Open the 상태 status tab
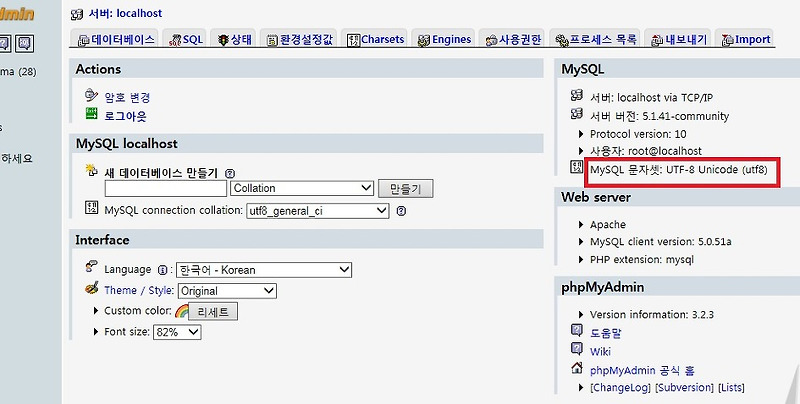This screenshot has width=800, height=404. tap(235, 39)
